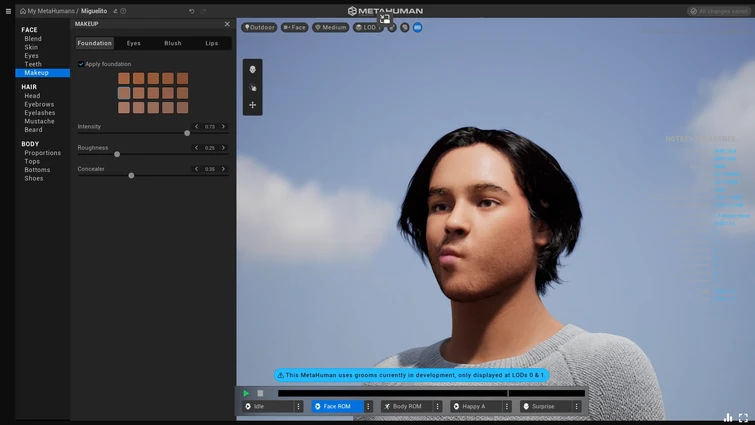Uncheck Apply foundation checkbox
755x425 pixels.
81,64
